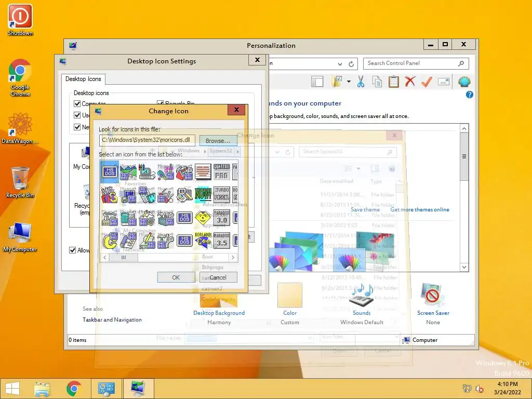
Task: Click the Color swatch in Personalization
Action: [x=290, y=295]
